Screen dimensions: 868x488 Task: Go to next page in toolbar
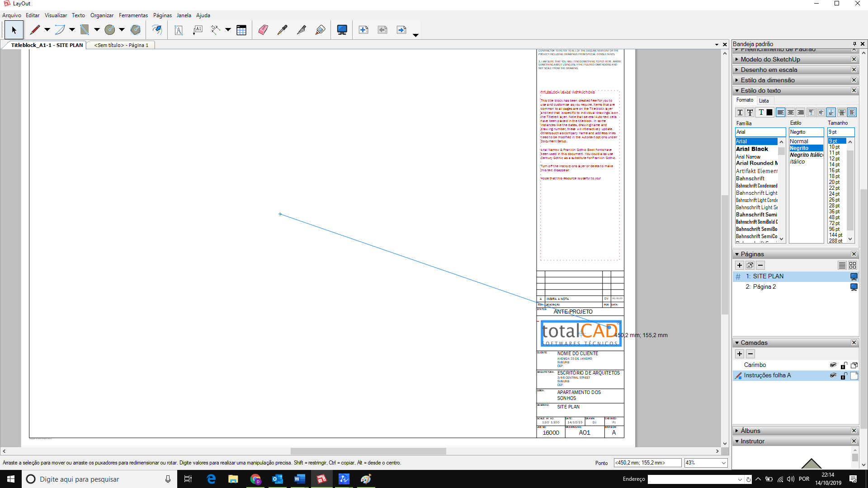click(x=401, y=30)
